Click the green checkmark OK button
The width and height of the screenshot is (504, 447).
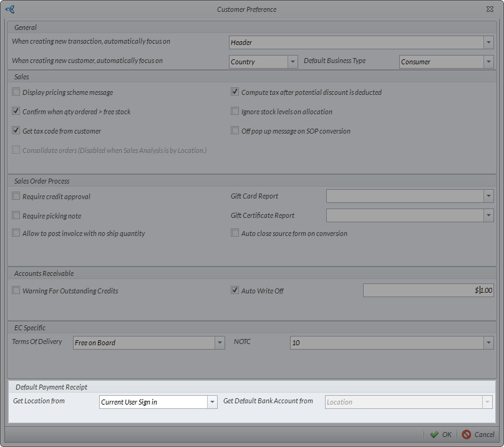(x=440, y=435)
